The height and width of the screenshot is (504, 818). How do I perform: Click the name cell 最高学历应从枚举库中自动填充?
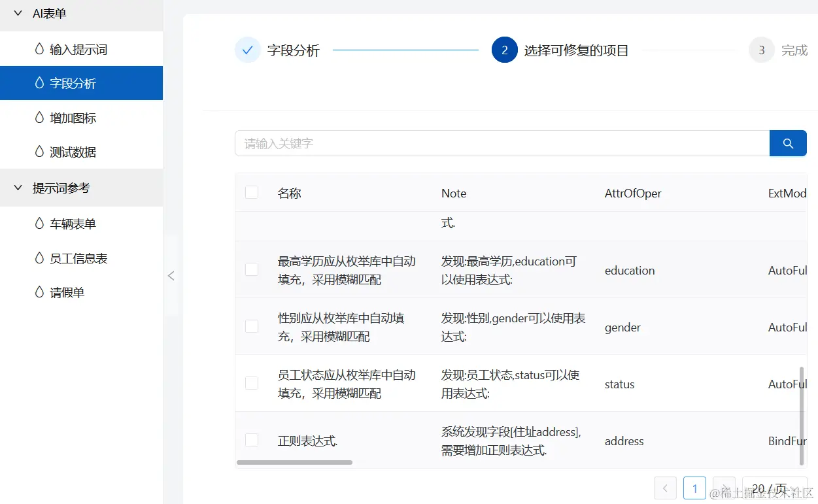click(x=347, y=270)
